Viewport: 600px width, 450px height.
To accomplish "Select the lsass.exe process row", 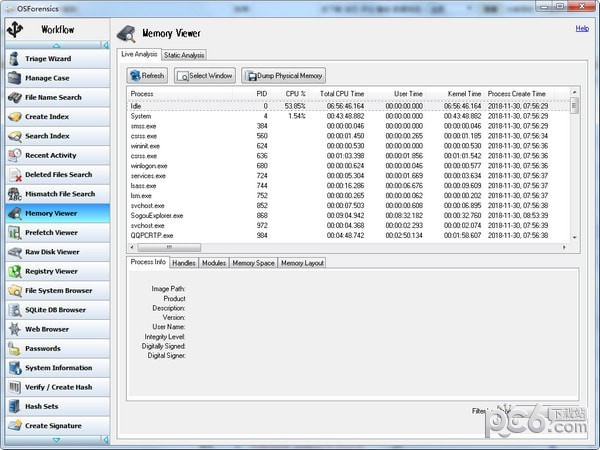I will click(349, 186).
